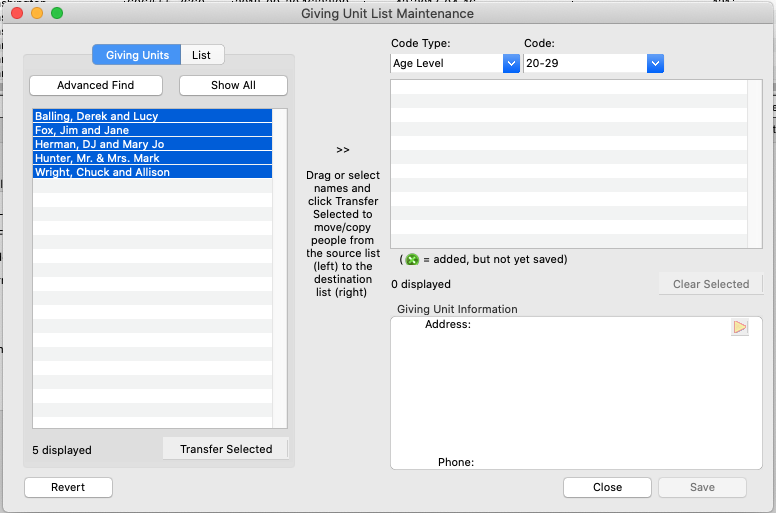Click the Close button at bottom
The image size is (776, 513).
click(607, 487)
